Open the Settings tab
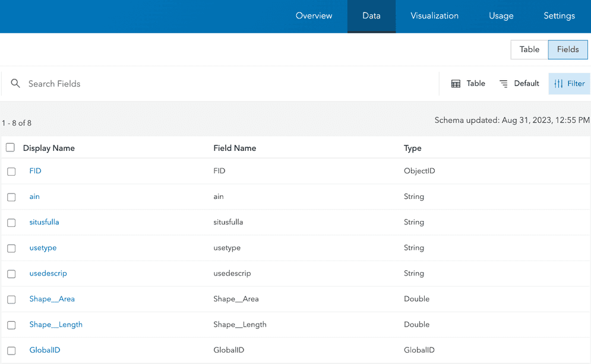 pyautogui.click(x=559, y=16)
